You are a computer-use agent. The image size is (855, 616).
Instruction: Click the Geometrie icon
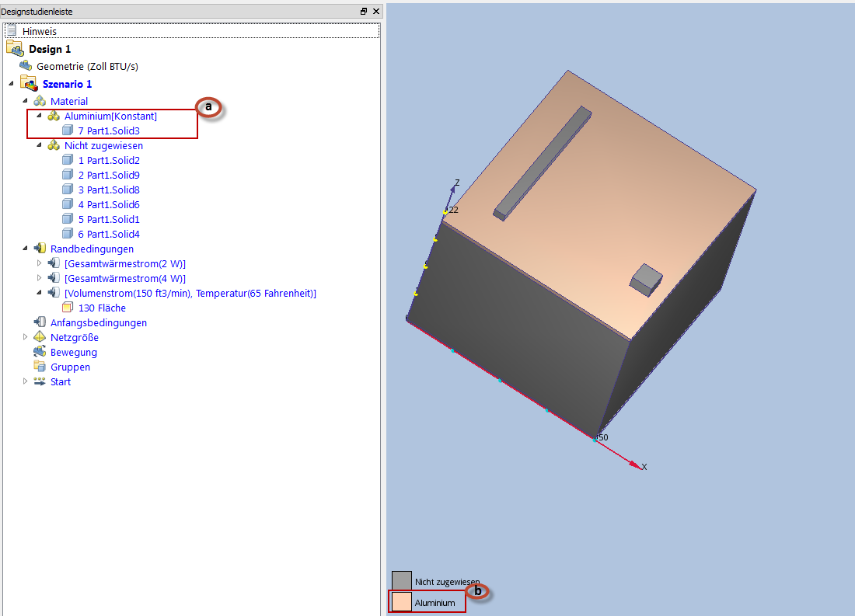point(26,66)
